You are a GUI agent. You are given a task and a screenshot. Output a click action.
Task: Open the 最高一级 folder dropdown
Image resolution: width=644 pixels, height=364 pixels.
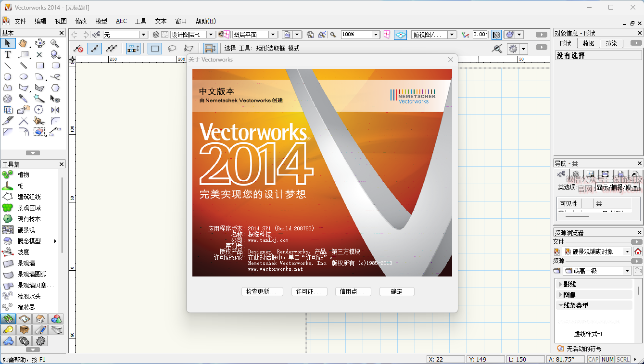pyautogui.click(x=627, y=271)
